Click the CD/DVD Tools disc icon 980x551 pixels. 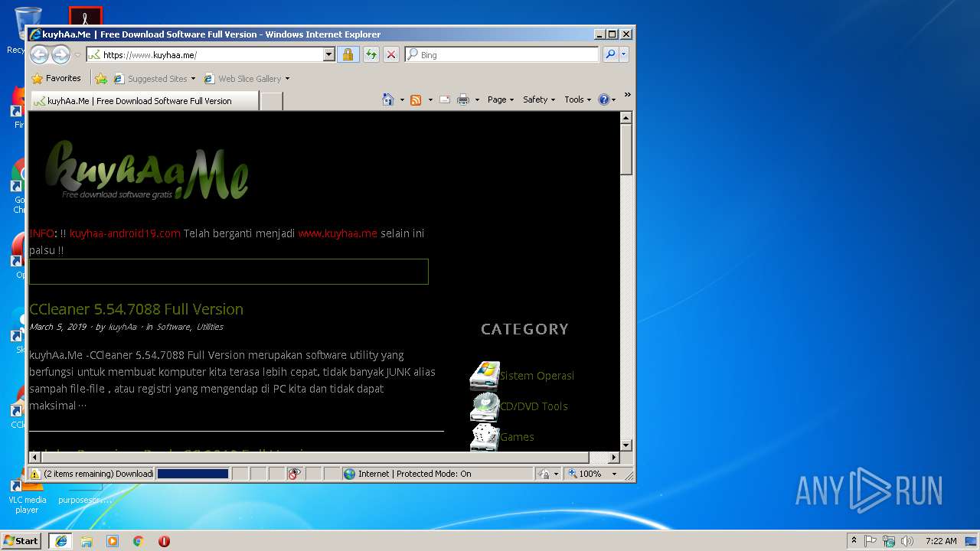click(x=485, y=406)
